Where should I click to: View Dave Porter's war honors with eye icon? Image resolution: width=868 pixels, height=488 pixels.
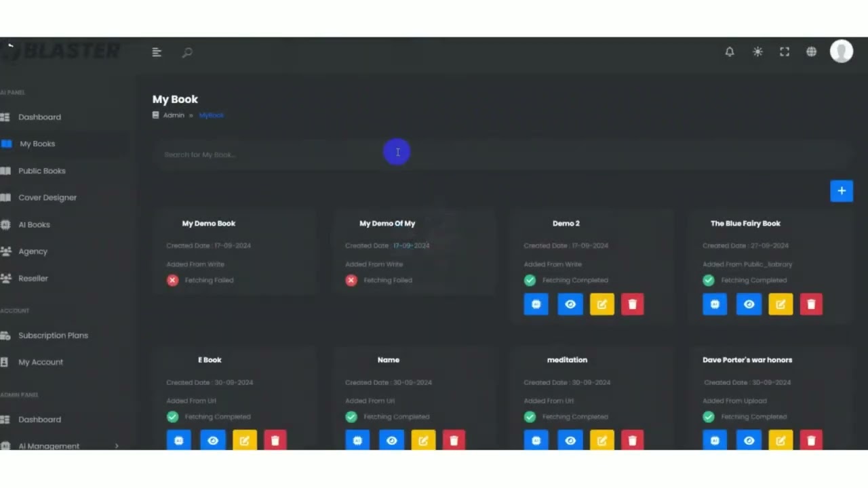(749, 440)
